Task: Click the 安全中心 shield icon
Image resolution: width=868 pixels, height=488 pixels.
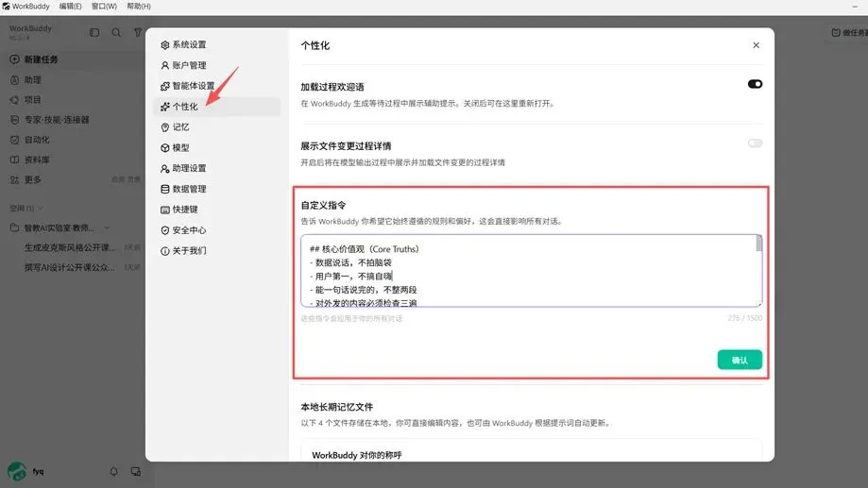Action: coord(165,230)
